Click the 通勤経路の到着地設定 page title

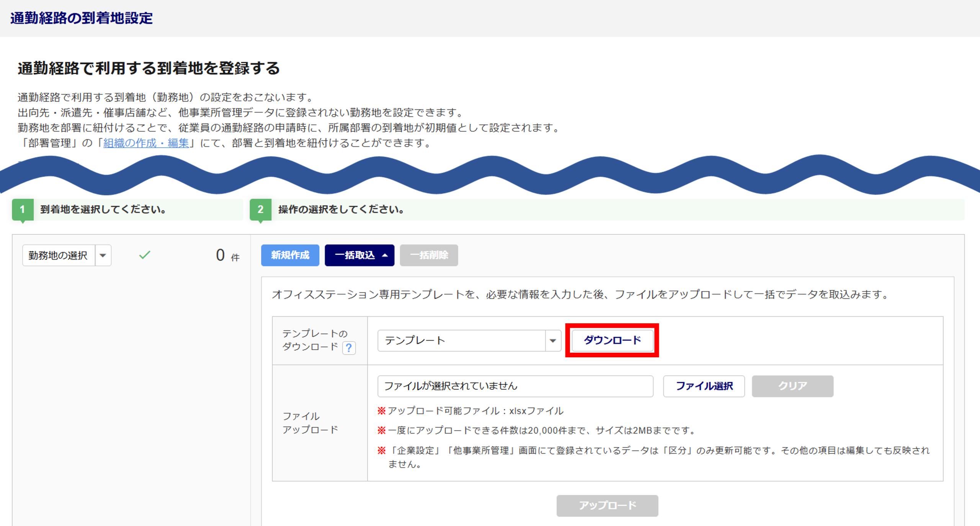pyautogui.click(x=81, y=18)
